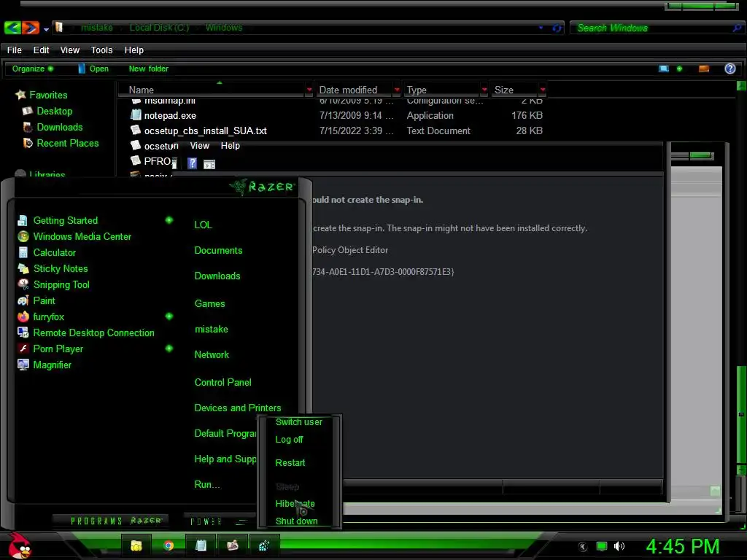Screen dimensions: 747x560
Task: Open Control Panel
Action: point(222,382)
